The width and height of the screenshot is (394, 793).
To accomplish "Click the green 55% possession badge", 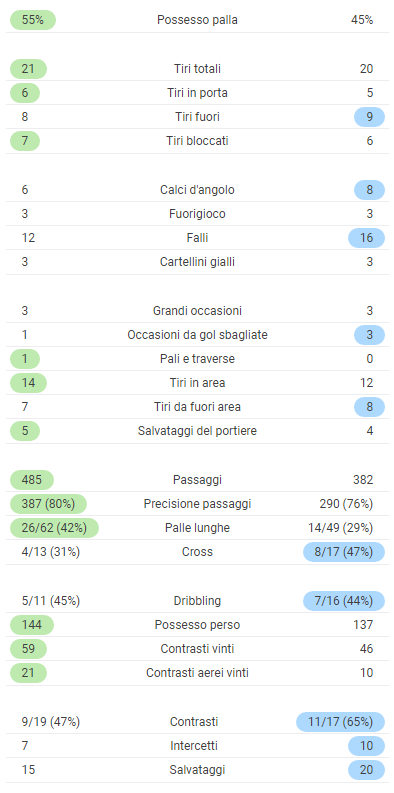I will tap(33, 20).
